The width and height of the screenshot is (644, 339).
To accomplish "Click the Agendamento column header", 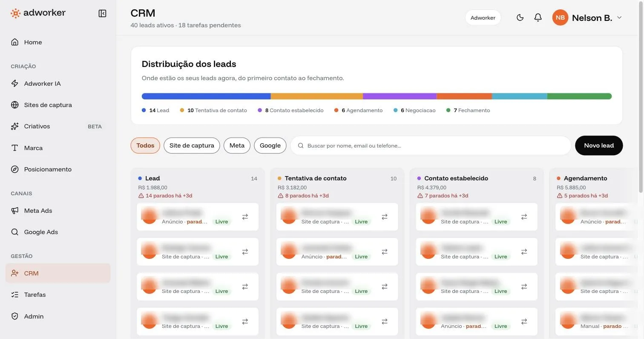I will 586,178.
